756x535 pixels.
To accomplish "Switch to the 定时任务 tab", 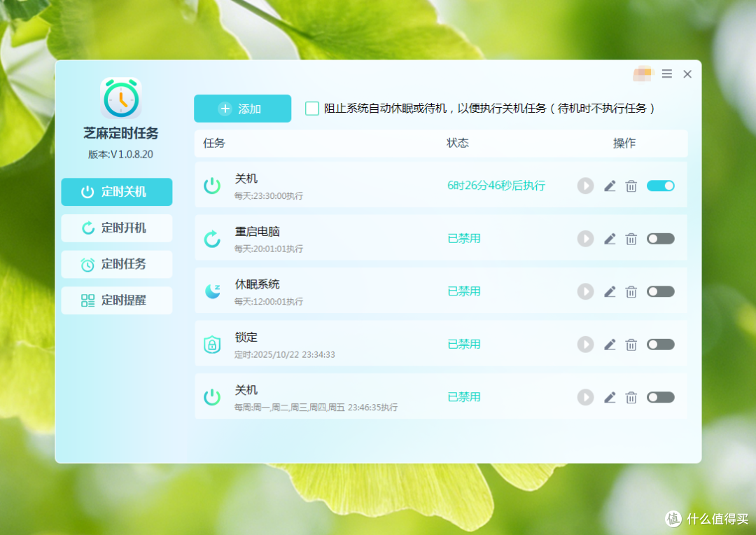I will pos(117,265).
